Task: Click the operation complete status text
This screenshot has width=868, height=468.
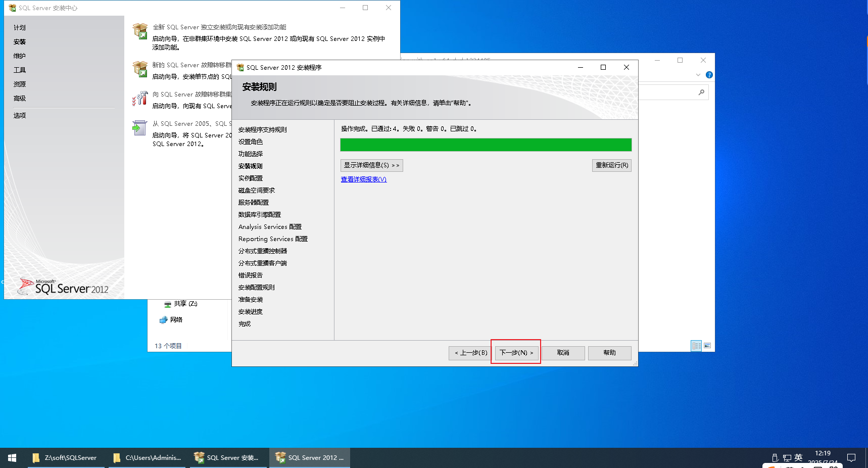Action: 409,129
